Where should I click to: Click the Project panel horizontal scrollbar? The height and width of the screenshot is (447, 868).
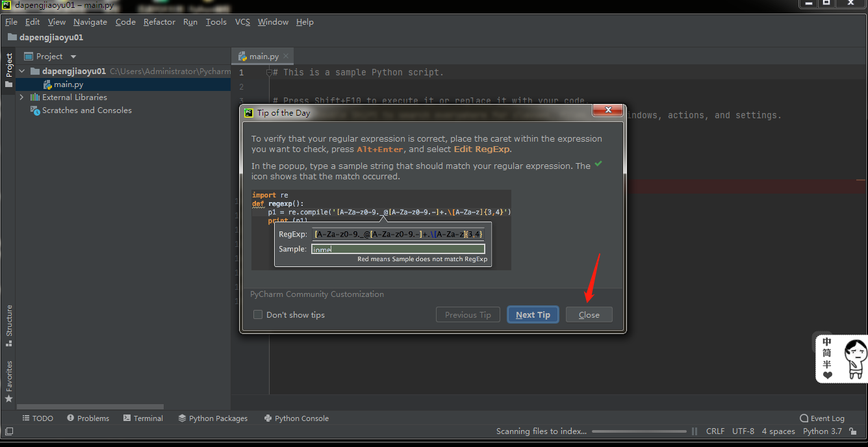point(90,407)
